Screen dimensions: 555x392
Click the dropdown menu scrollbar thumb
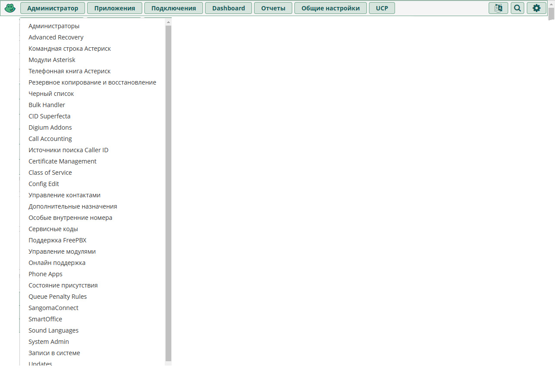coord(169,193)
